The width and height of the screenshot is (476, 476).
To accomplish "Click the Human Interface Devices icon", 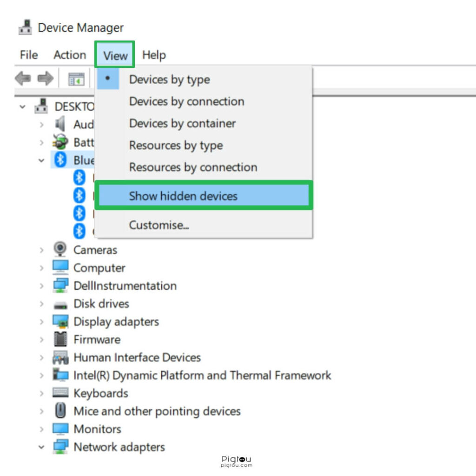I will [x=60, y=357].
